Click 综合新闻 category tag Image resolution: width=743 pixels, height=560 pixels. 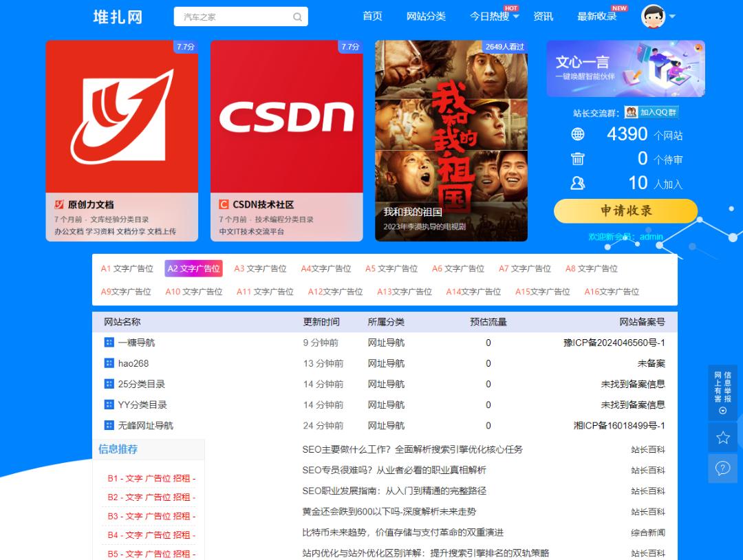(648, 532)
